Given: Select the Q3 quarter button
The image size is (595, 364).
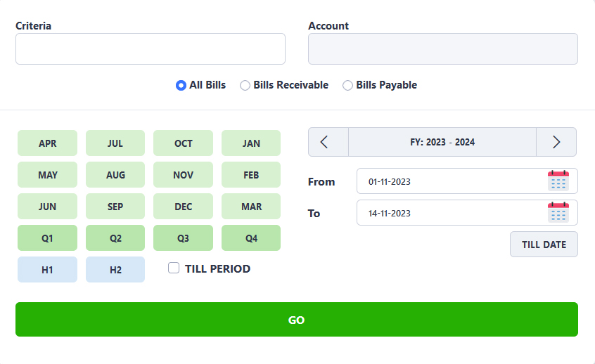Looking at the screenshot, I should (184, 238).
